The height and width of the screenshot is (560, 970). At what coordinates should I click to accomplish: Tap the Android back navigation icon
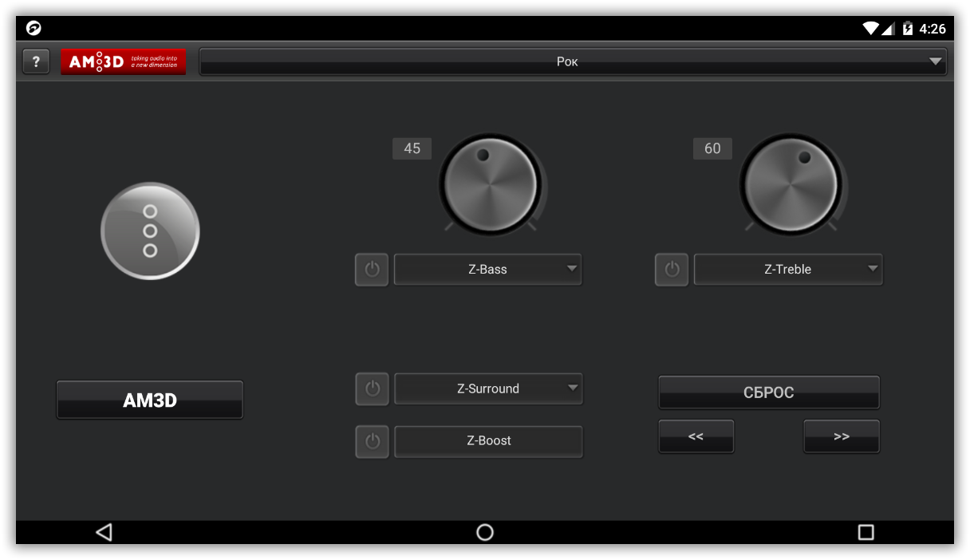coord(104,532)
